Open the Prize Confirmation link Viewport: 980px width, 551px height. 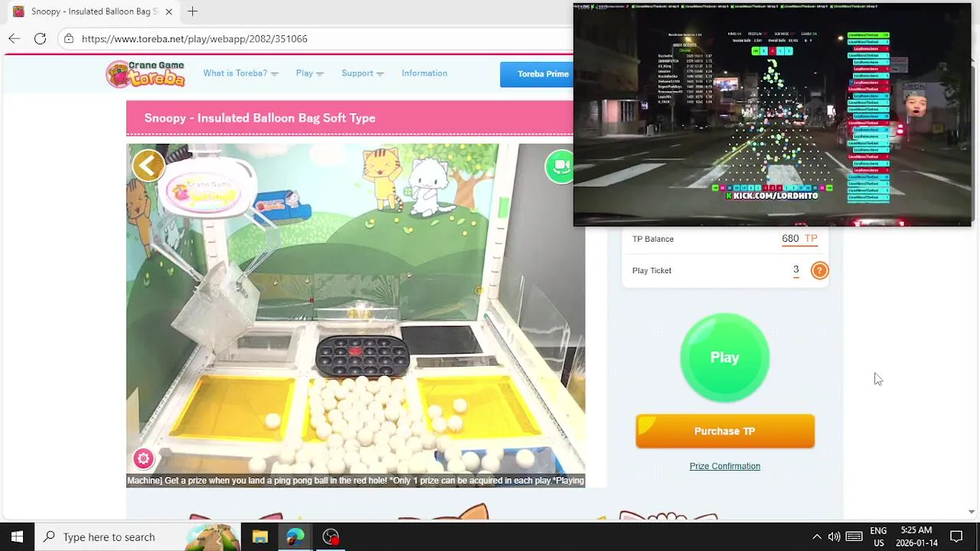click(x=724, y=466)
